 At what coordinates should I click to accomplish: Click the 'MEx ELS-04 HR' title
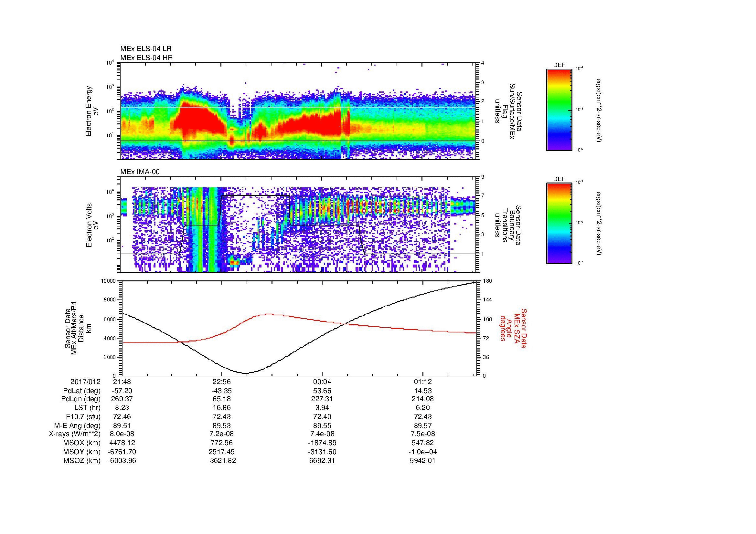coord(146,58)
